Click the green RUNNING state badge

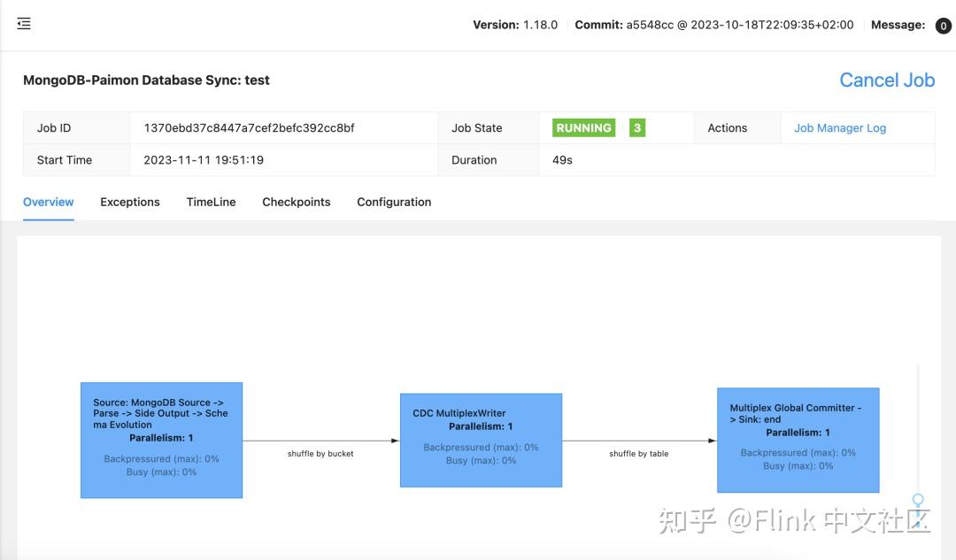[582, 127]
